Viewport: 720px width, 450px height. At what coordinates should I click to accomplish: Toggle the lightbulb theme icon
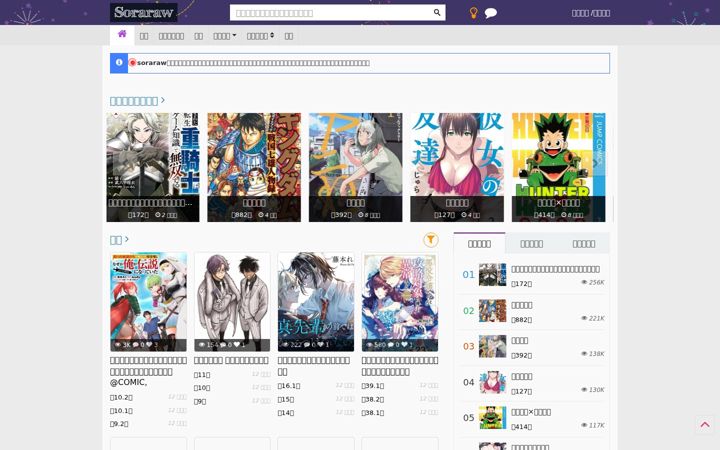point(473,13)
